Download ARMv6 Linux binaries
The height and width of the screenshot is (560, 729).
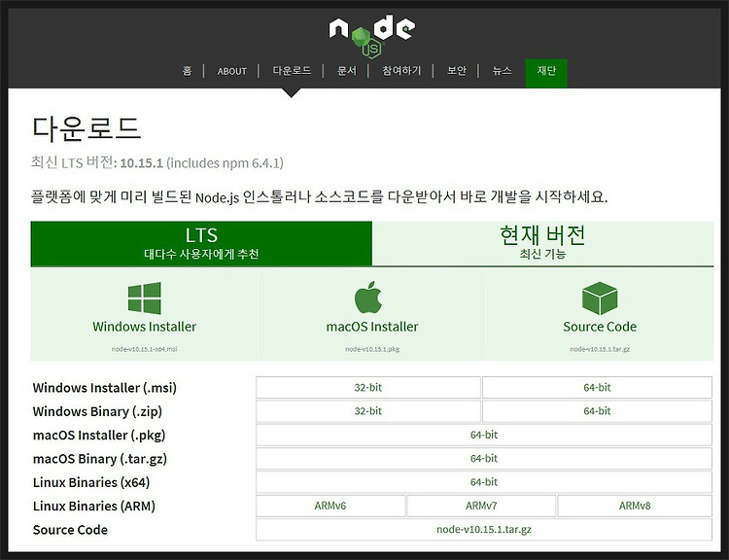pos(330,507)
